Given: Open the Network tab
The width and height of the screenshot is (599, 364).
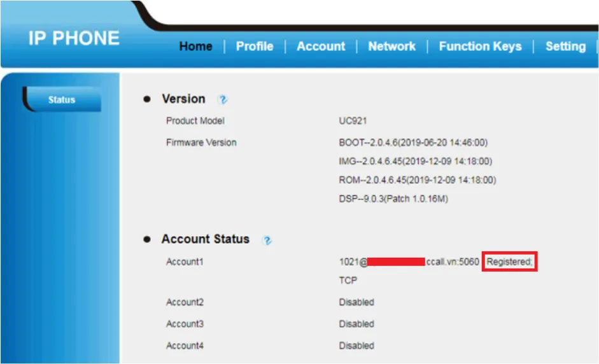Looking at the screenshot, I should click(391, 46).
